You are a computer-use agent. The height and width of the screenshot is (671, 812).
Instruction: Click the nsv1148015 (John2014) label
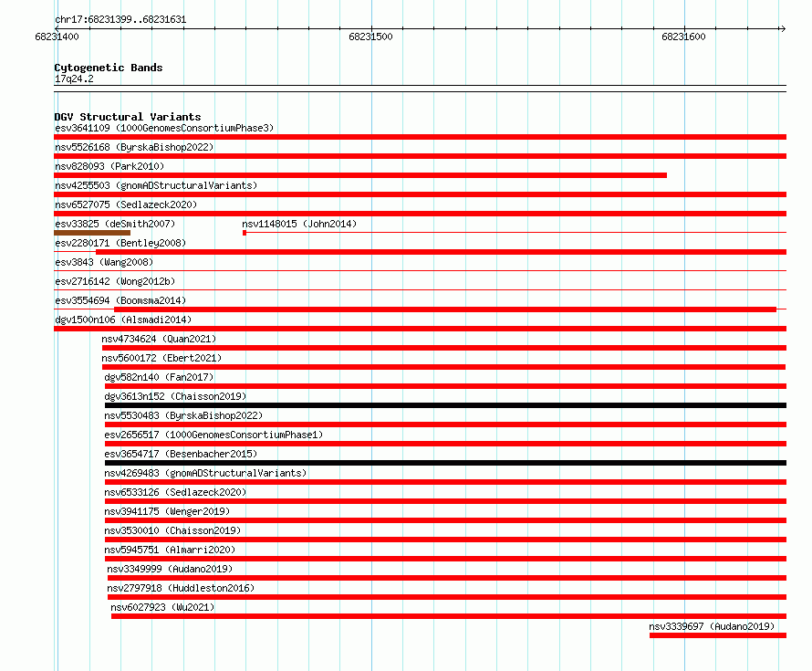[299, 224]
